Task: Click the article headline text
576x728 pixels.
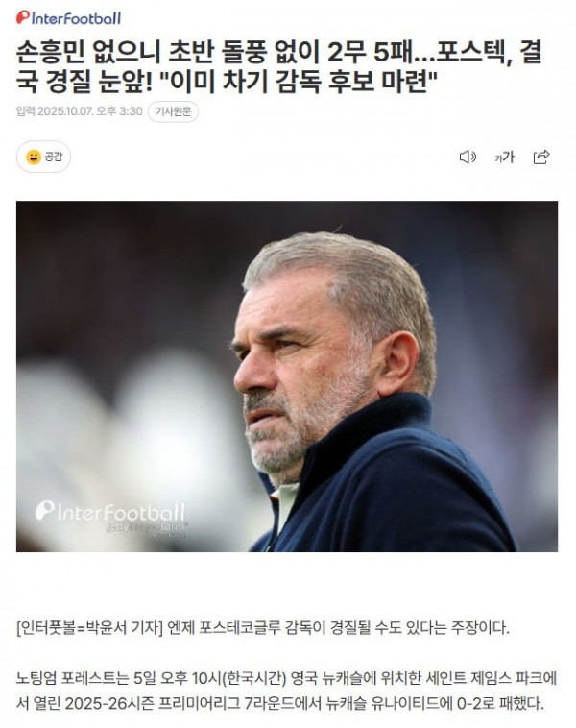Action: coord(278,67)
